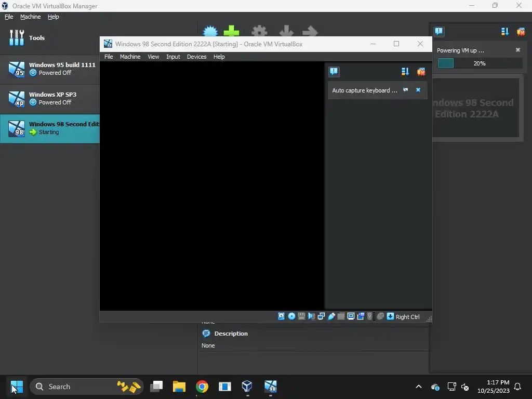Dismiss the Auto capture keyboard notification

tap(418, 90)
